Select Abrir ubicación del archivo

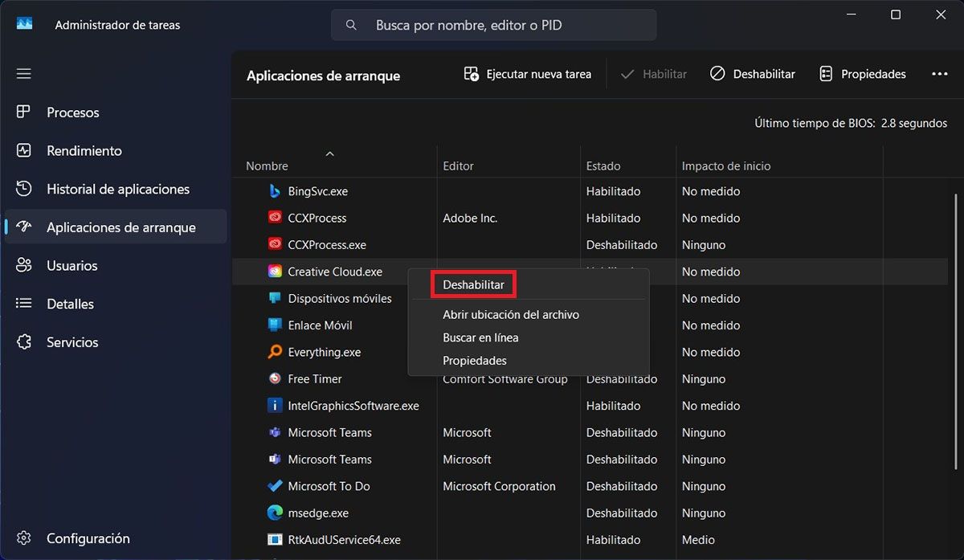511,315
